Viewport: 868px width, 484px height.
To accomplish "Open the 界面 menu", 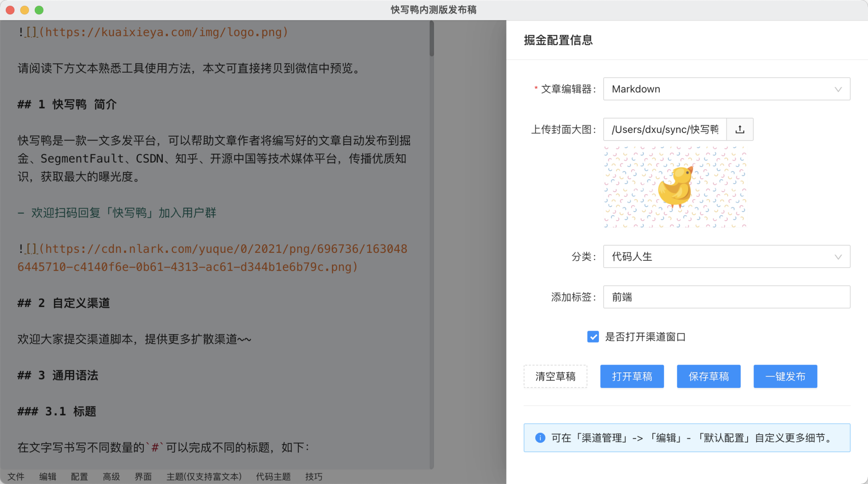I will 143,476.
